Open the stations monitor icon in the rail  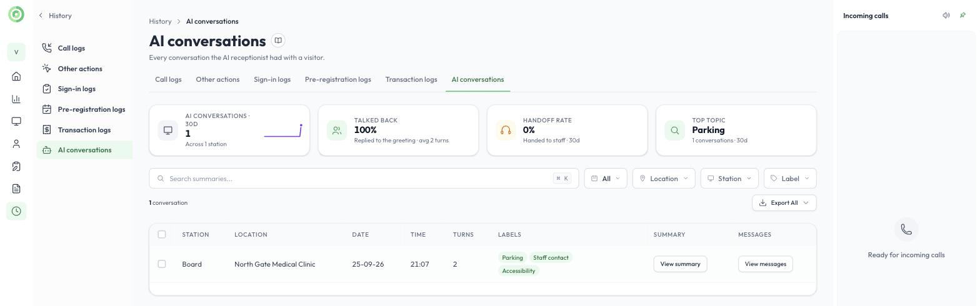tap(16, 121)
